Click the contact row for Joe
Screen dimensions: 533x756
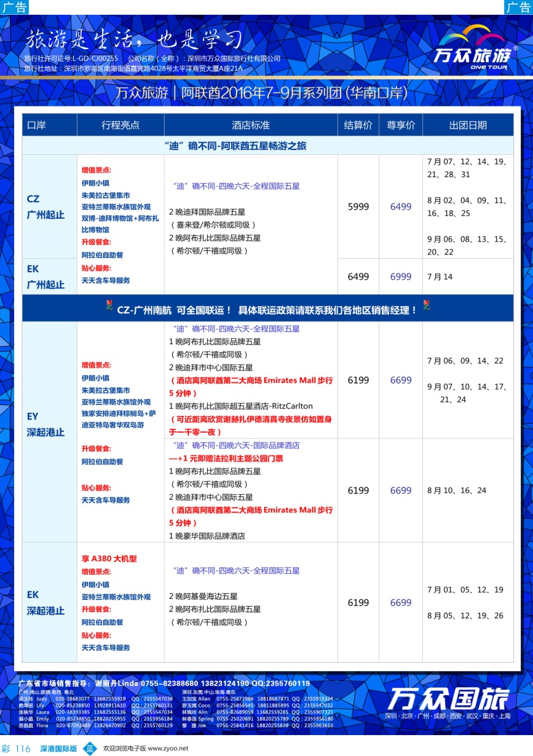[258, 726]
